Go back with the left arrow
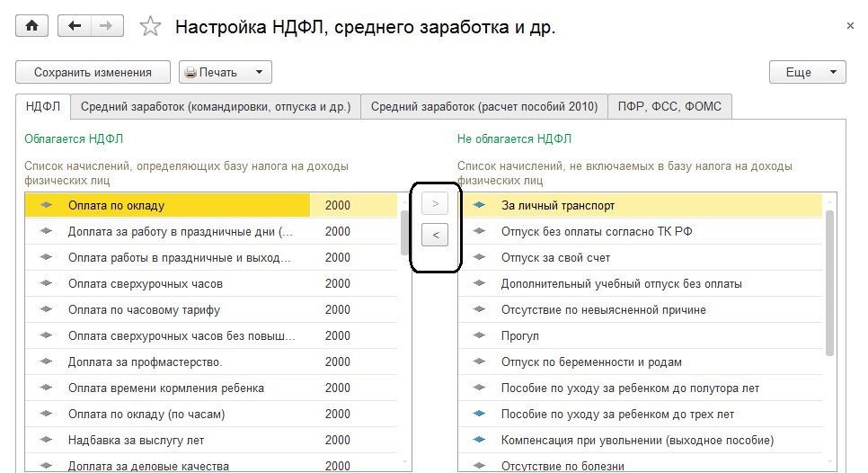868x473 pixels. click(x=75, y=26)
